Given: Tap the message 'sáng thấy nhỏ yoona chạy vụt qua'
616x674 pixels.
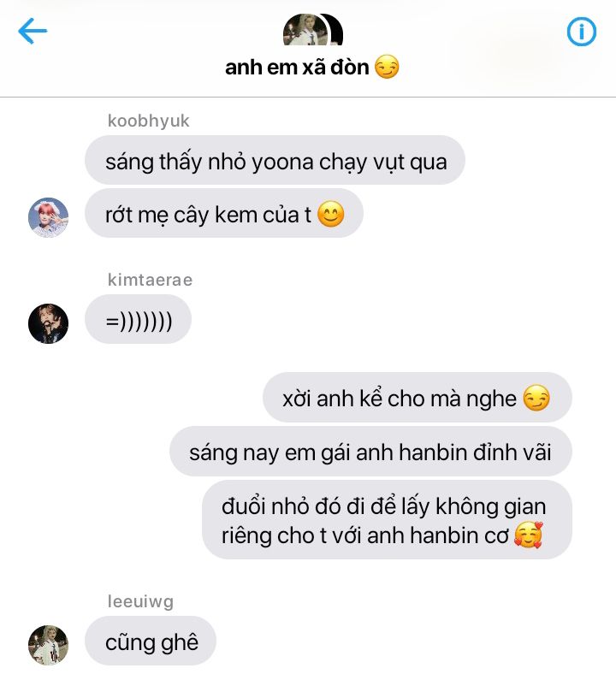Looking at the screenshot, I should pyautogui.click(x=275, y=160).
